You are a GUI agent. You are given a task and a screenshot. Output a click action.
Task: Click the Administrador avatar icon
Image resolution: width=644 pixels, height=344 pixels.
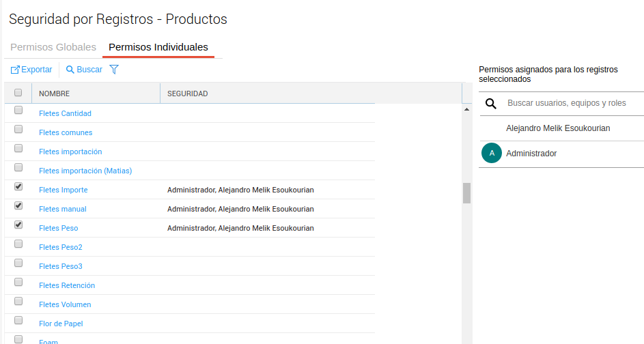coord(492,154)
